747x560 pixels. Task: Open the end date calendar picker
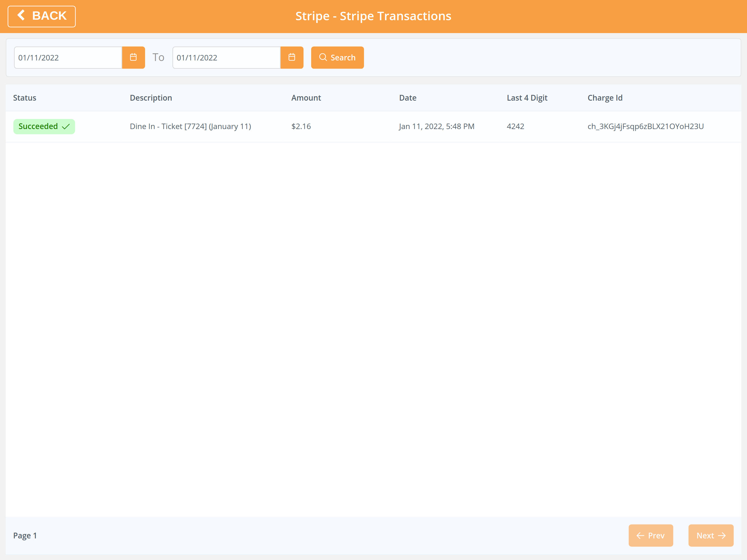[x=292, y=57]
